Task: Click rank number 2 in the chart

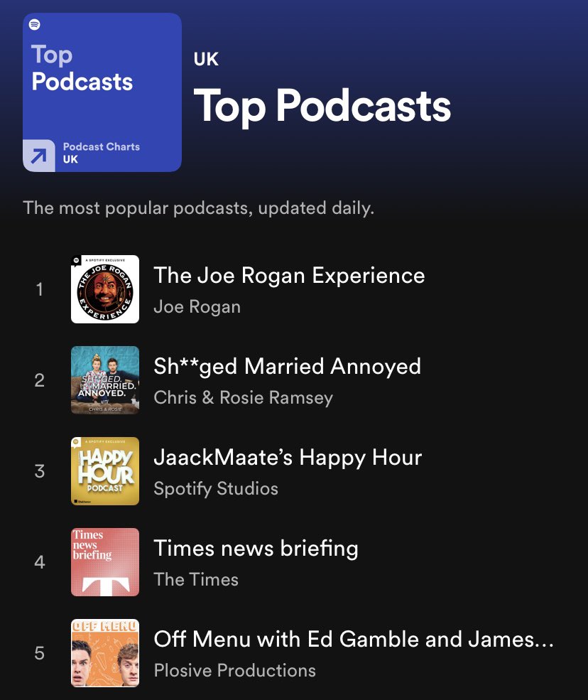Action: [40, 380]
